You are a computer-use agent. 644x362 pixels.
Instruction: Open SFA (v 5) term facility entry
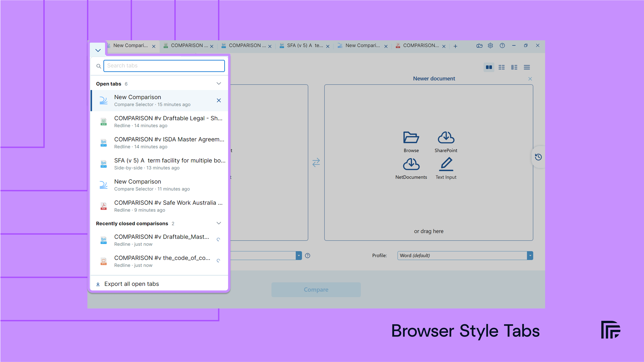pos(159,164)
